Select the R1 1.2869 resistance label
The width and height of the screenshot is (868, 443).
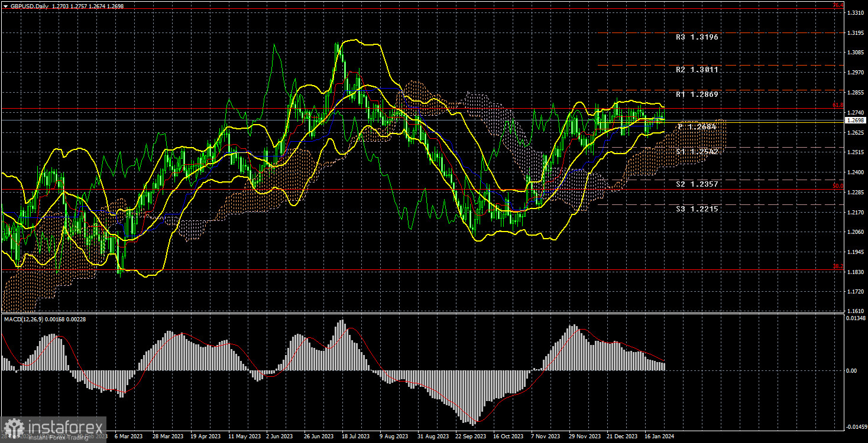[698, 95]
